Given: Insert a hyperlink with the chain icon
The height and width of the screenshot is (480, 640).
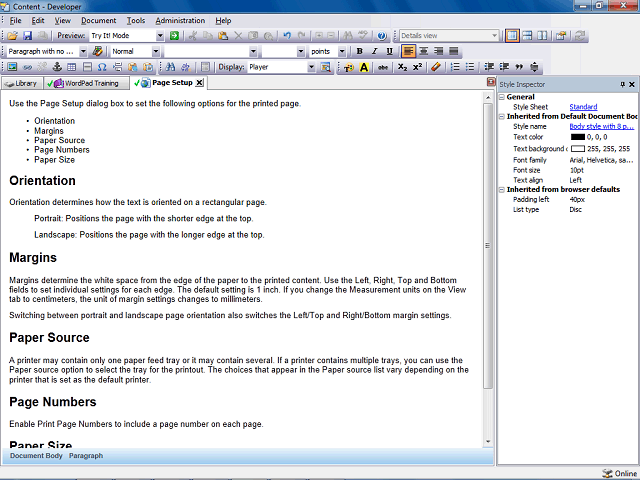Looking at the screenshot, I should (27, 67).
